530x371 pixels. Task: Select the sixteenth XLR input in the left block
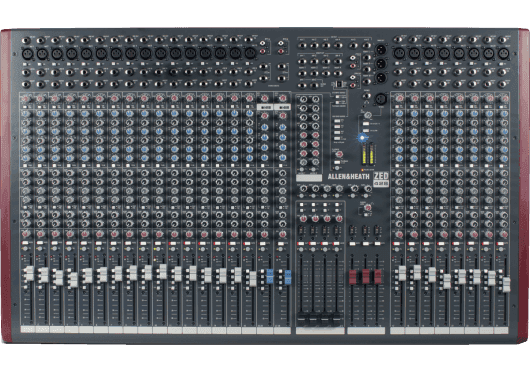point(250,53)
